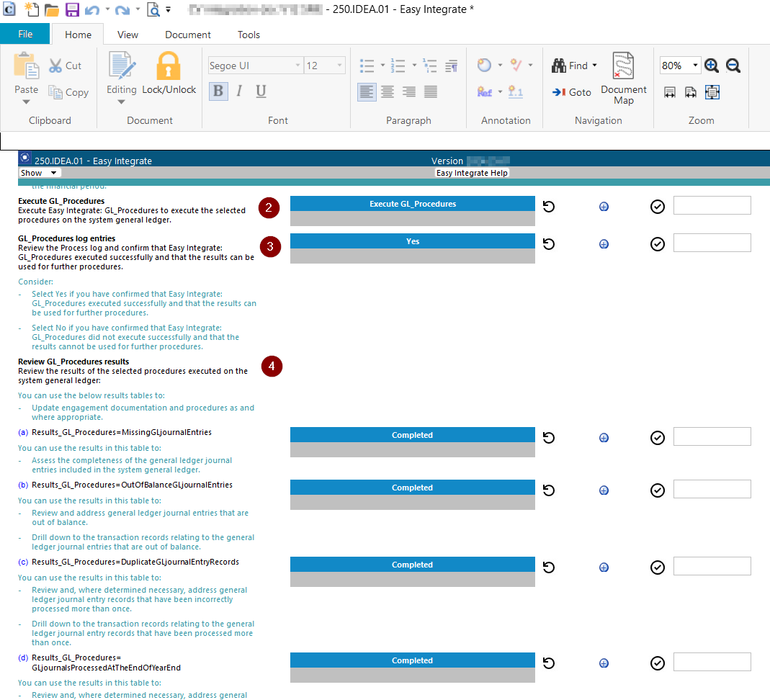Open the Find dropdown arrow
The height and width of the screenshot is (700, 770).
click(595, 66)
